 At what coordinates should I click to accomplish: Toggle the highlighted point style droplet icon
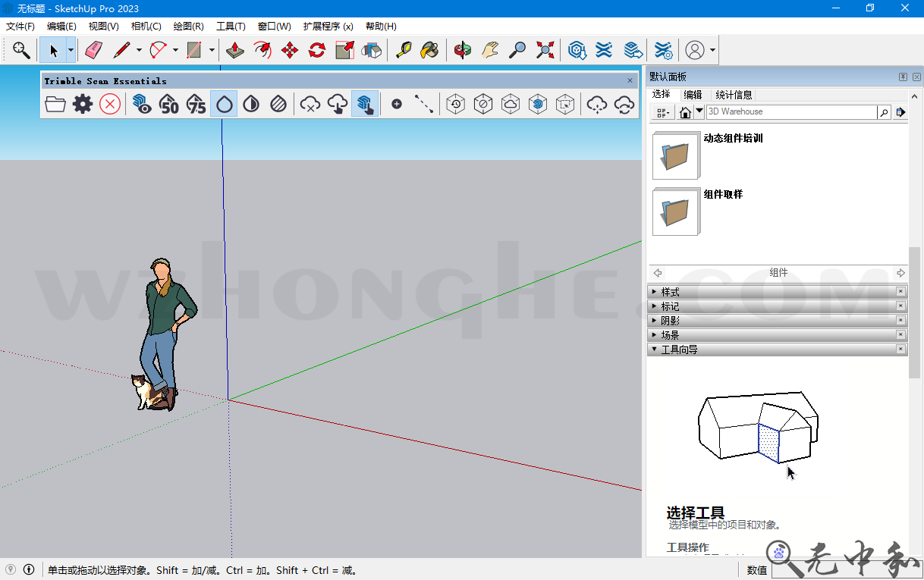(224, 104)
